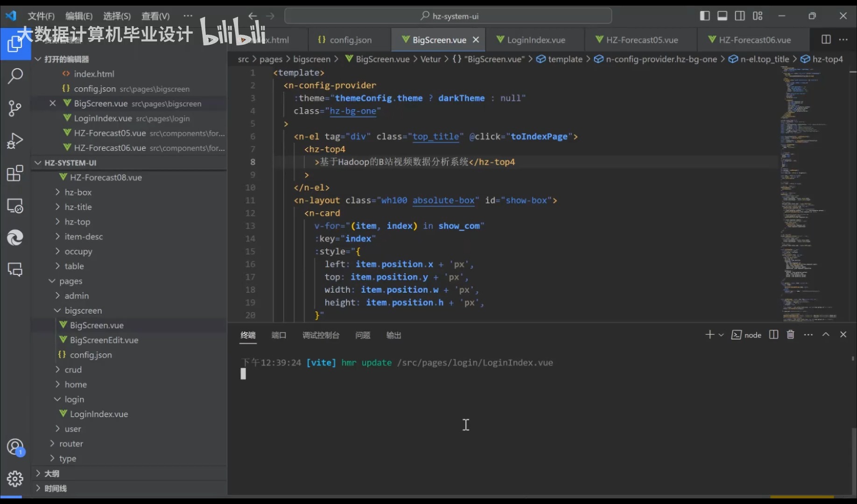The width and height of the screenshot is (857, 504).
Task: Switch to the LoginIndex.vue editor tab
Action: point(535,40)
